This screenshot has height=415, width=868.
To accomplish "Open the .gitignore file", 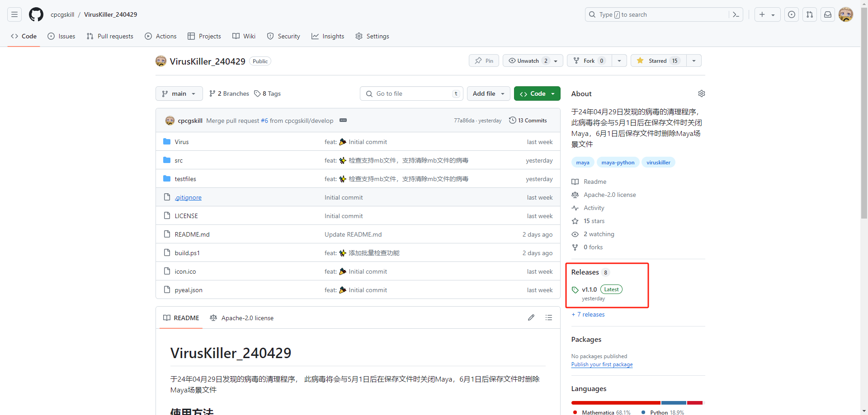I will [188, 197].
